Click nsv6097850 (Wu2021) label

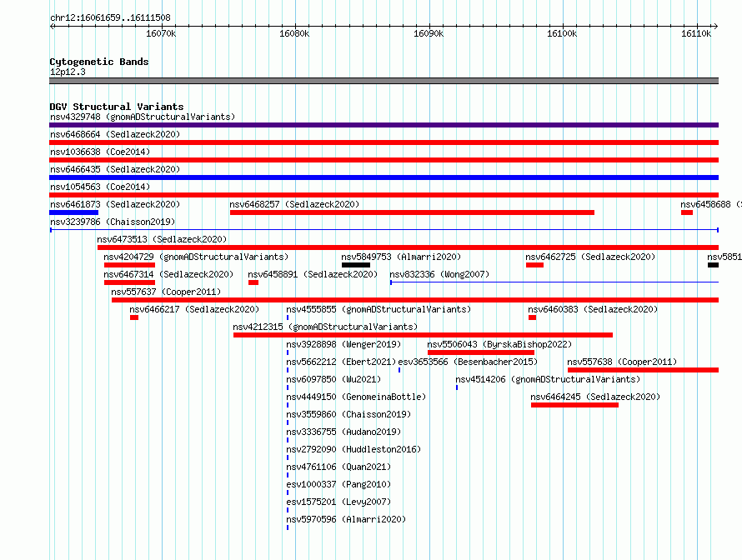pyautogui.click(x=333, y=379)
